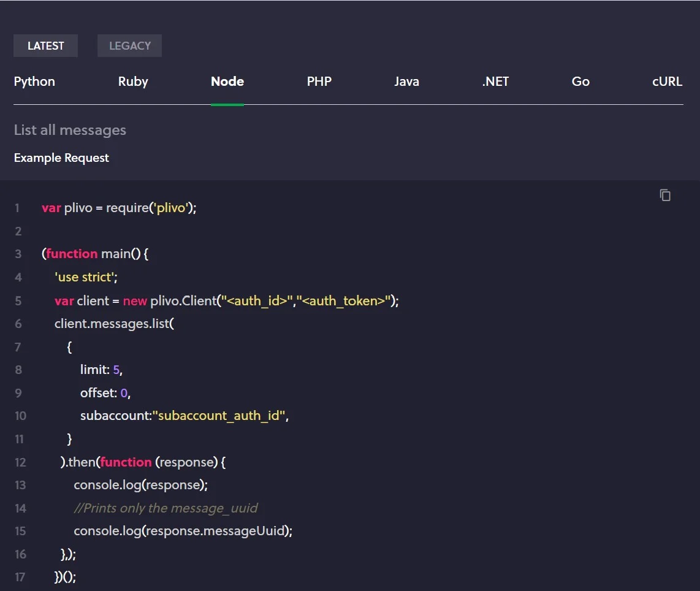Viewport: 700px width, 591px height.
Task: Click the 'Example Request' label
Action: pyautogui.click(x=61, y=158)
